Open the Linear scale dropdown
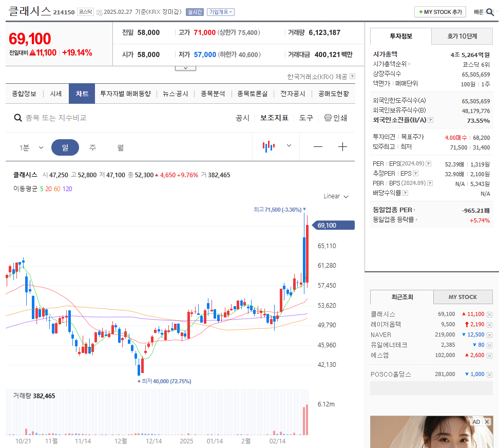Viewport: 499px width, 448px height. pos(336,196)
